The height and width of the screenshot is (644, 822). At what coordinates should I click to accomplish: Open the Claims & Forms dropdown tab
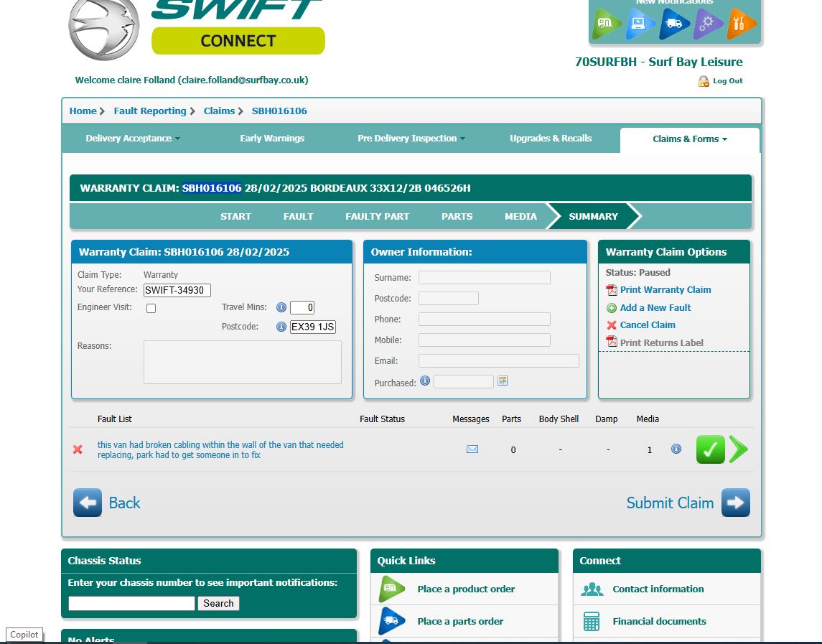coord(690,139)
